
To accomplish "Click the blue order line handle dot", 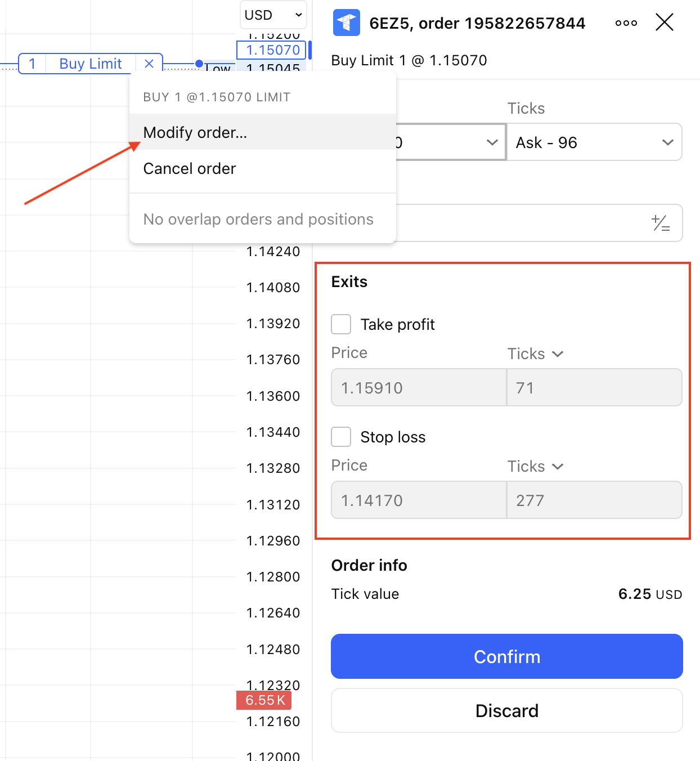I will coord(199,64).
